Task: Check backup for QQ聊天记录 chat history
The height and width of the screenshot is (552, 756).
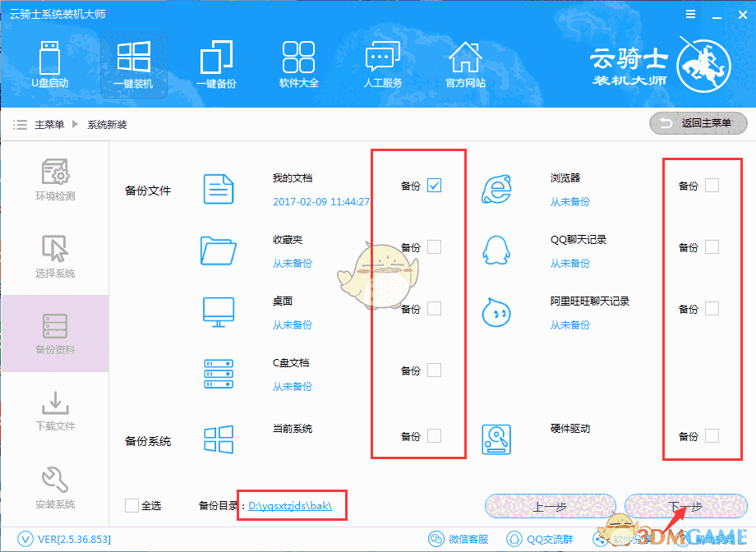Action: coord(711,246)
